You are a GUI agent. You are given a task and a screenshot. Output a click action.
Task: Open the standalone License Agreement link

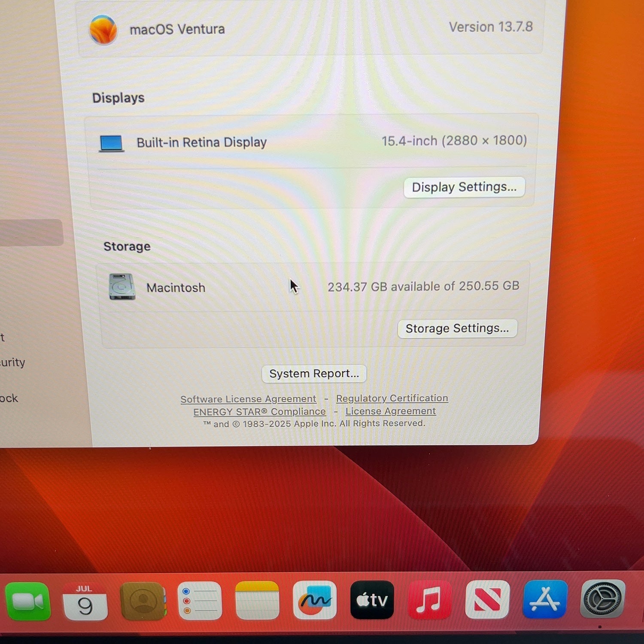point(391,411)
